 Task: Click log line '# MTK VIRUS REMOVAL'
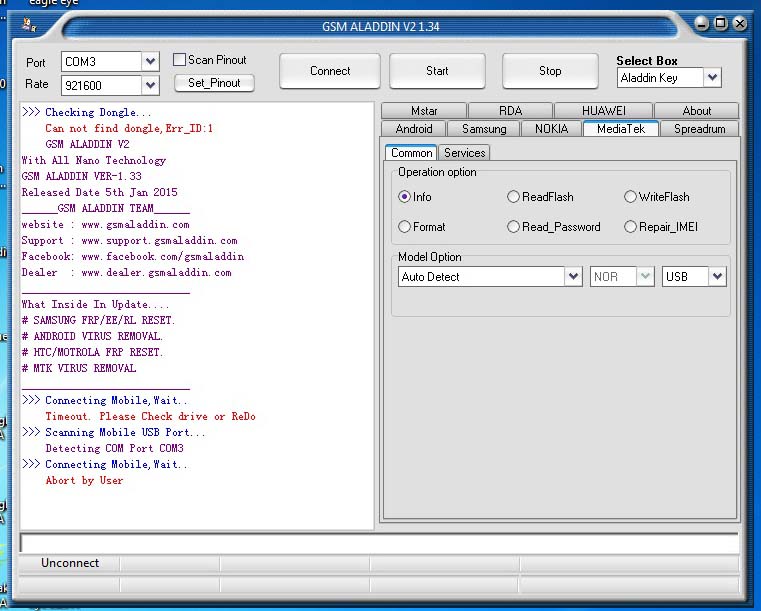(79, 368)
